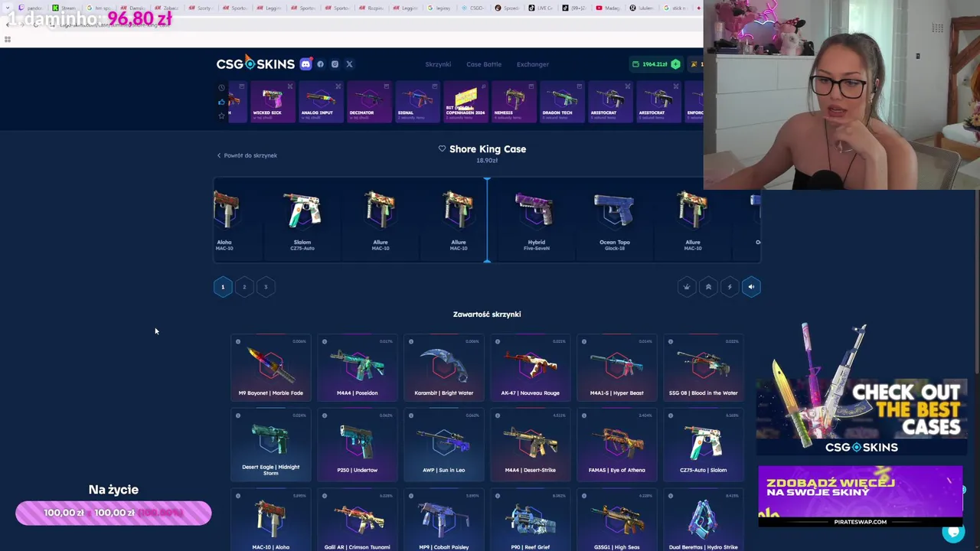Click P90 Reef Grief item
The width and height of the screenshot is (980, 551).
click(530, 521)
